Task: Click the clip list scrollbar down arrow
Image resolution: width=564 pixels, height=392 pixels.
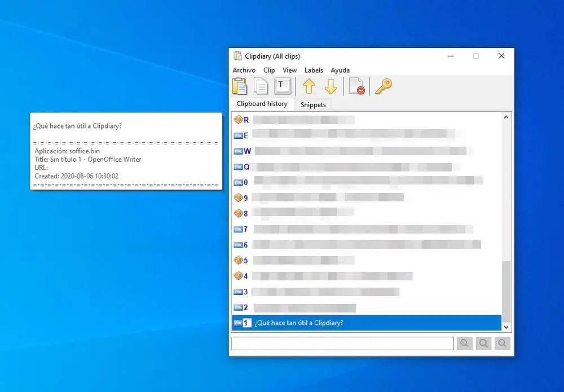Action: [506, 327]
